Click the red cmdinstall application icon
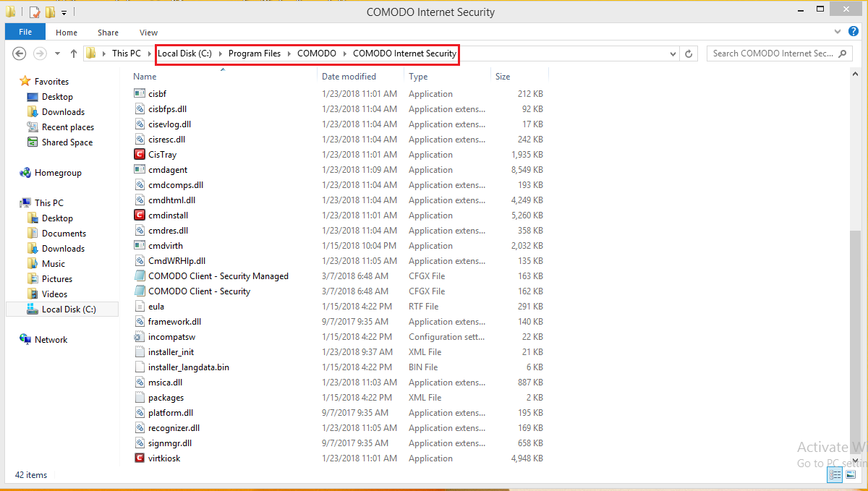The image size is (868, 491). (140, 215)
